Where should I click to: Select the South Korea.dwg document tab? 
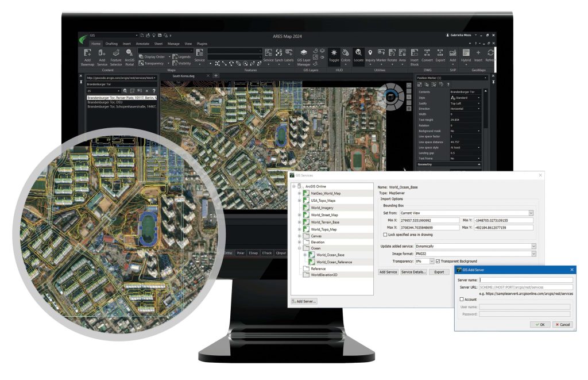tap(183, 74)
